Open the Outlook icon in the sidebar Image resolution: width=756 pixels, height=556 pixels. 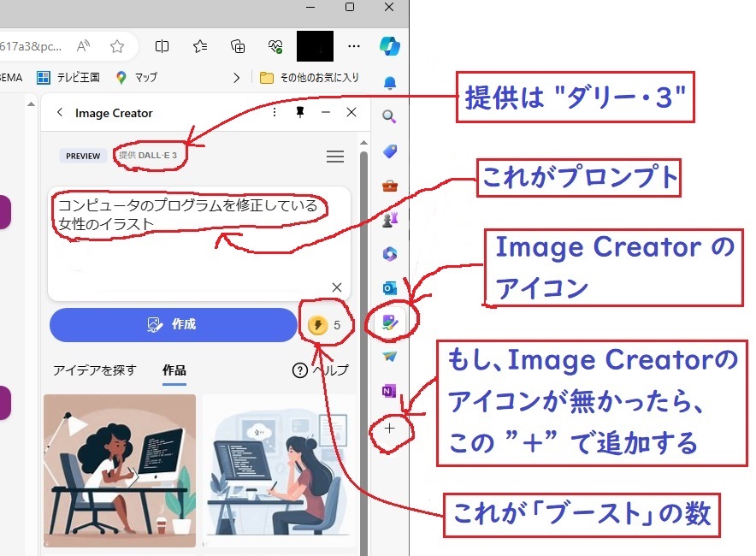[390, 288]
